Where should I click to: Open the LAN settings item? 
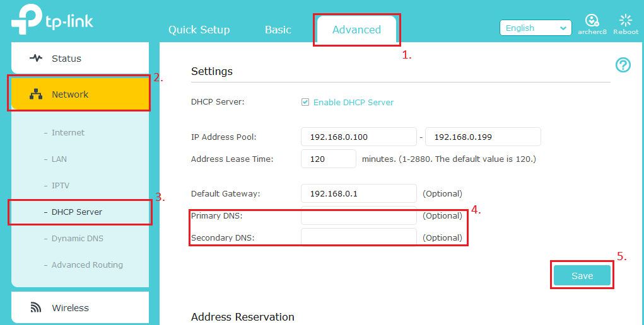click(59, 159)
